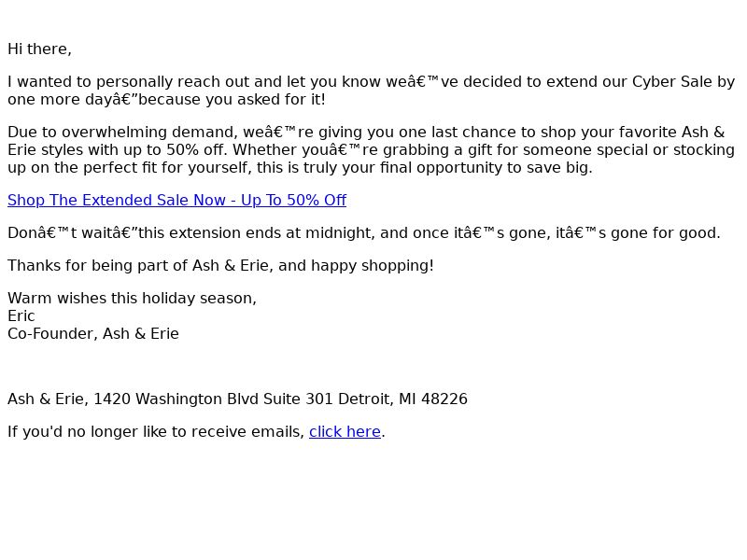This screenshot has height=560, width=747.
Task: Click the 'Co-Founder, Ash & Erie' title line
Action: pyautogui.click(x=93, y=334)
